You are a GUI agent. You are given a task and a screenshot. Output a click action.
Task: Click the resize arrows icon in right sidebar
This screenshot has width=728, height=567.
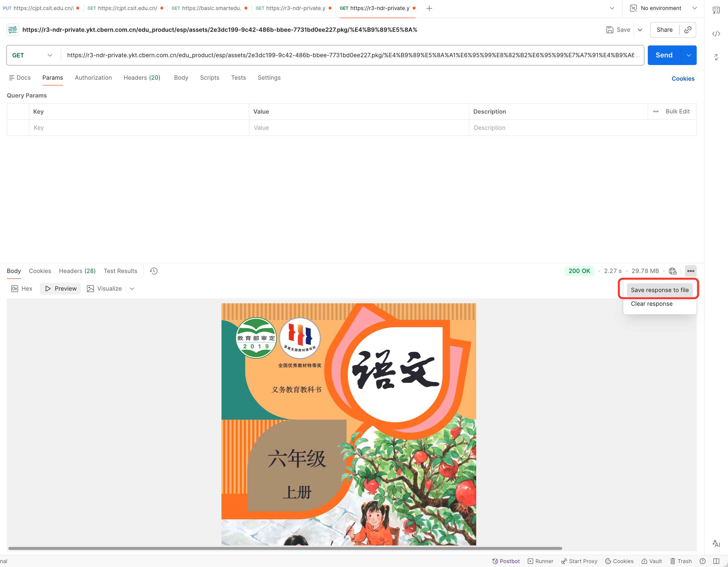716,57
